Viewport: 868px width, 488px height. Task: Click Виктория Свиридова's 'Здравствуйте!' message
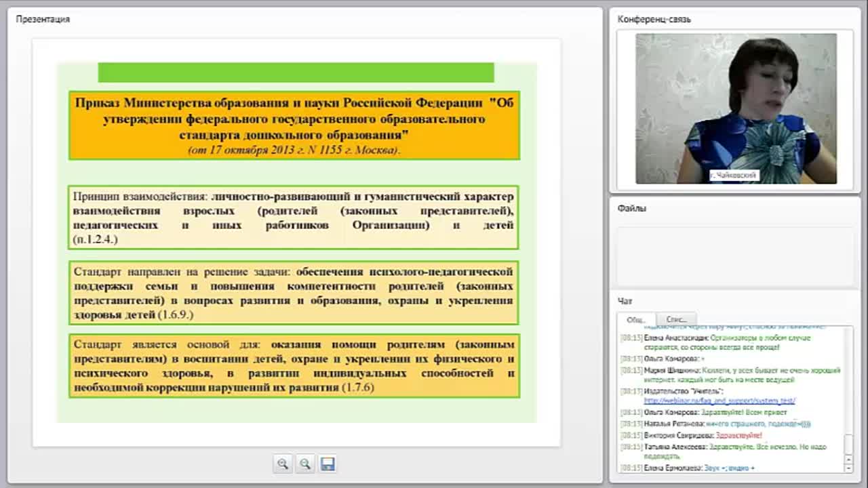[x=692, y=435]
